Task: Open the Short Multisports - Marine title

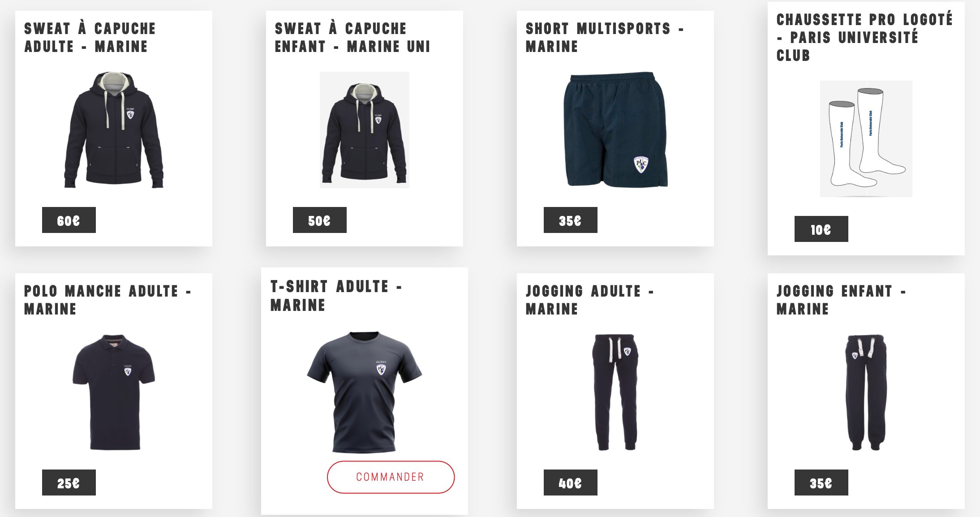Action: (605, 38)
